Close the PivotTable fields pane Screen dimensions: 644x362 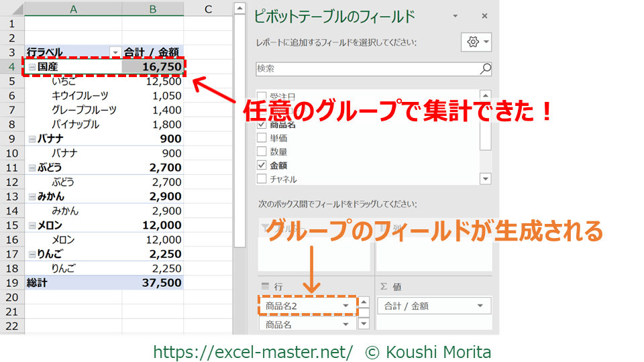click(x=484, y=16)
